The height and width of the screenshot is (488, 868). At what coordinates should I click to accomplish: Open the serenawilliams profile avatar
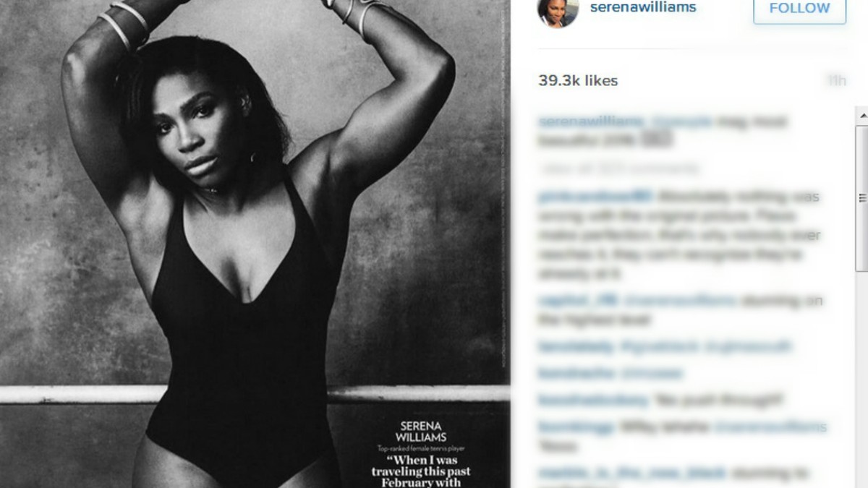tap(558, 9)
